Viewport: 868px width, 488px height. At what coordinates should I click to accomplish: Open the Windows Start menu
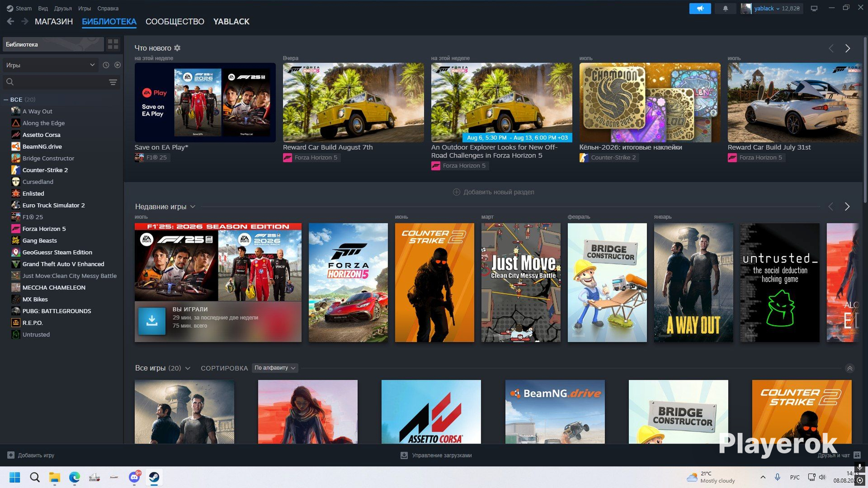[x=15, y=477]
